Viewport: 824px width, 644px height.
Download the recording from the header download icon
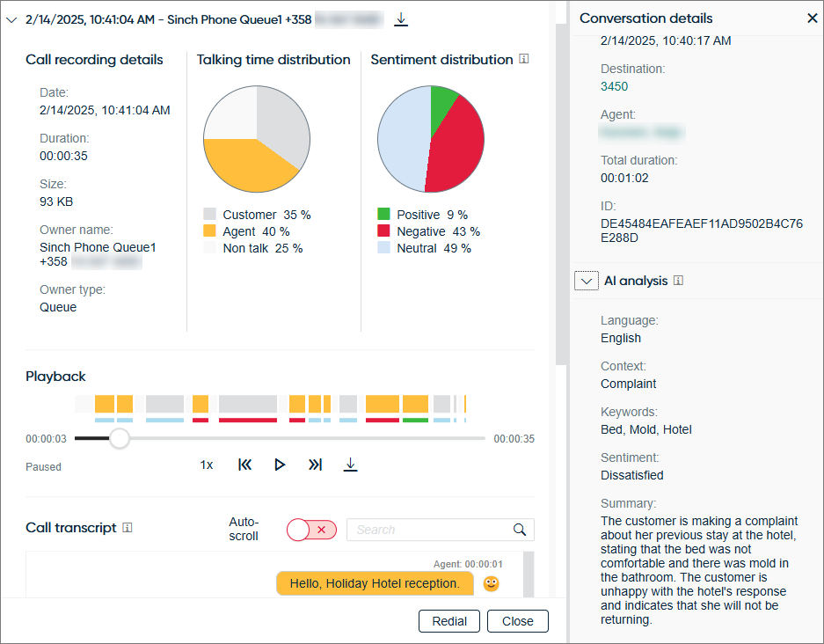401,18
